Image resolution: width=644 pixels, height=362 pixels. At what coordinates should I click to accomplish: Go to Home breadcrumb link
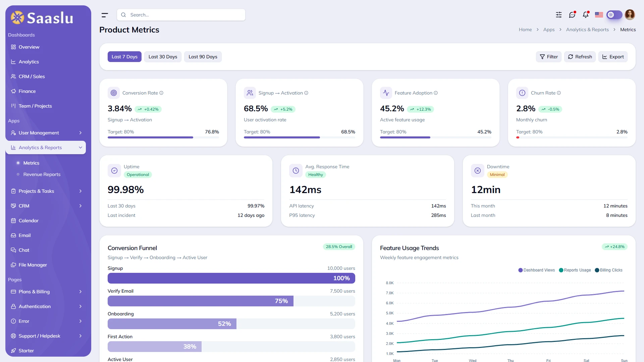pos(525,29)
